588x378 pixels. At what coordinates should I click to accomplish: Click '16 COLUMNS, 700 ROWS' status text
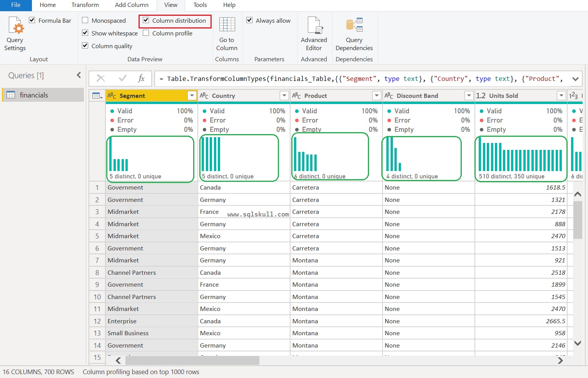click(x=38, y=372)
